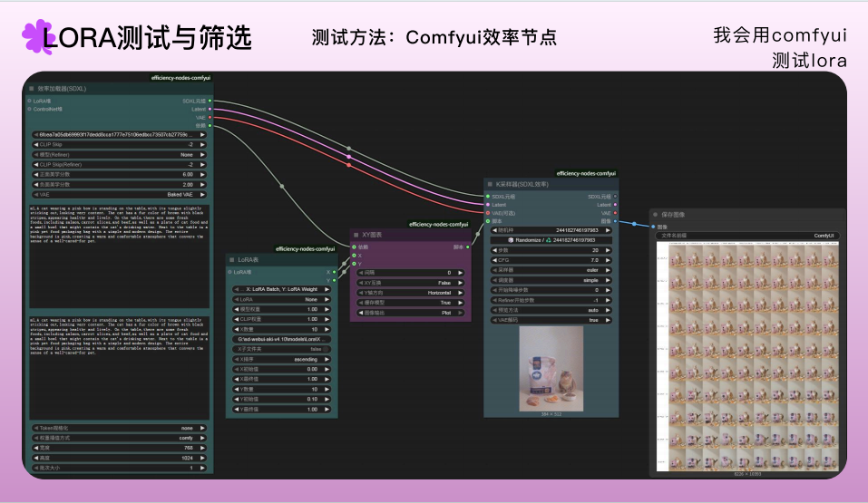868x503 pixels.
Task: Open the 调度器 simple dropdown
Action: 551,279
